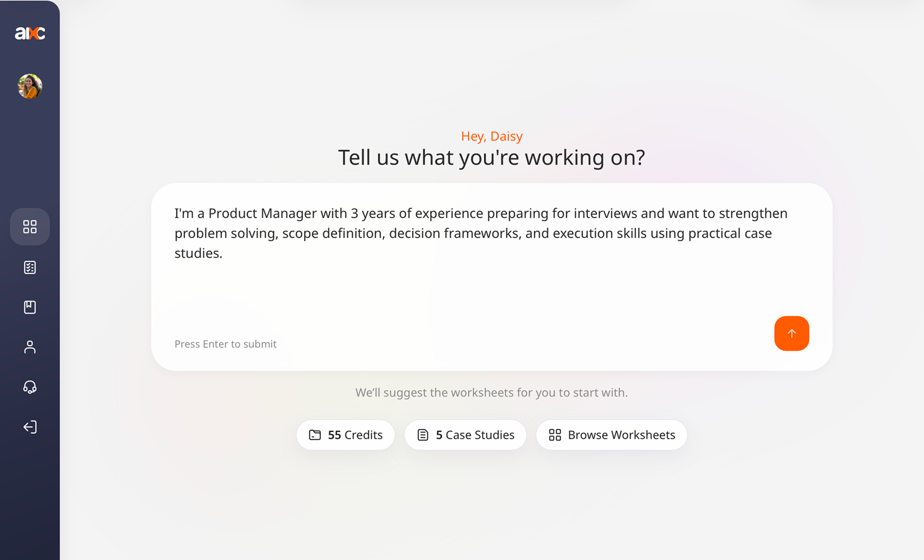Open the 5 Case Studies pill

(x=465, y=435)
